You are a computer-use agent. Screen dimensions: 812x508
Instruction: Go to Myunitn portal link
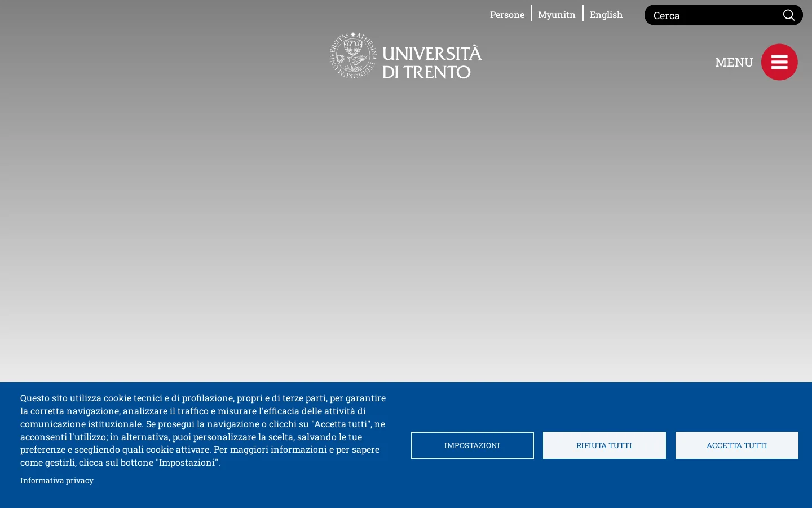[x=557, y=15]
